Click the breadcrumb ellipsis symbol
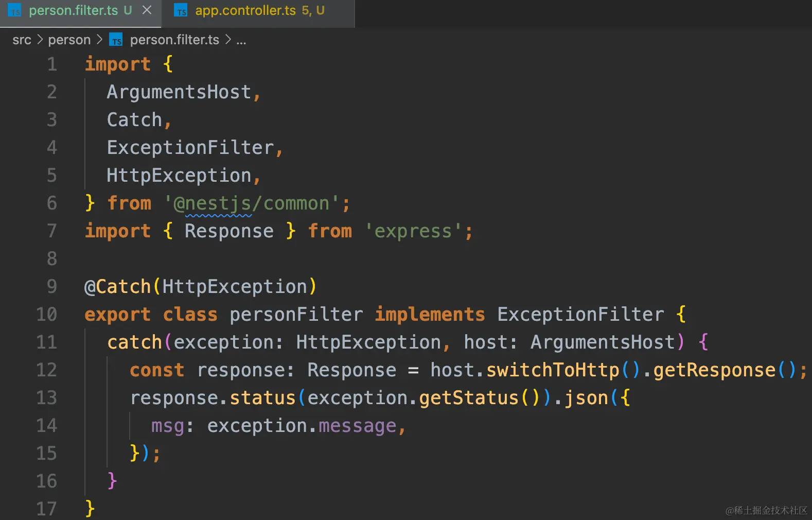Viewport: 812px width, 520px height. click(241, 41)
